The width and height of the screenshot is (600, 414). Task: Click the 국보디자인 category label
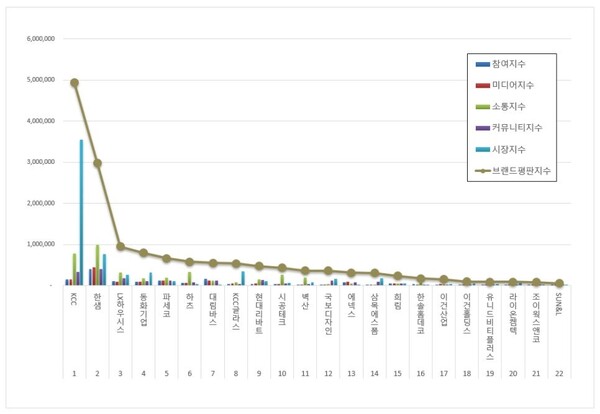click(x=328, y=314)
